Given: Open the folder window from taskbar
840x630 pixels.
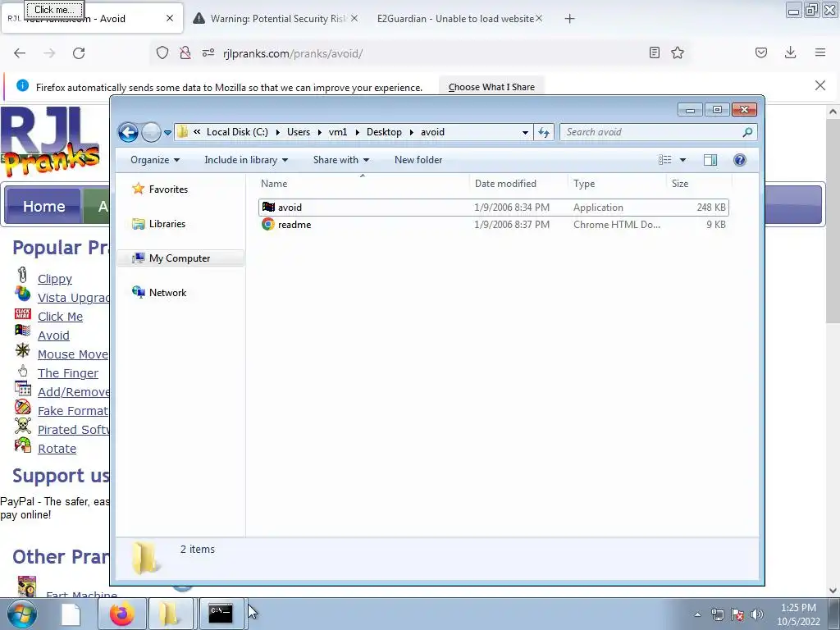Looking at the screenshot, I should pyautogui.click(x=171, y=614).
